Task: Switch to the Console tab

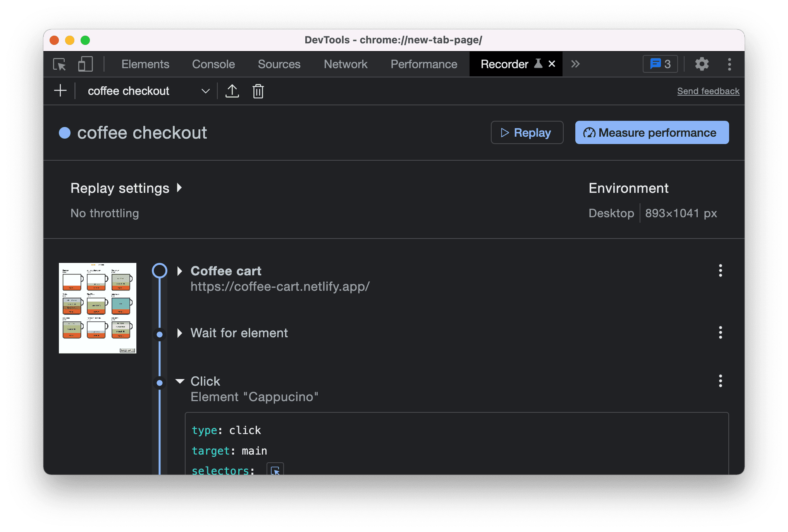Action: tap(214, 64)
